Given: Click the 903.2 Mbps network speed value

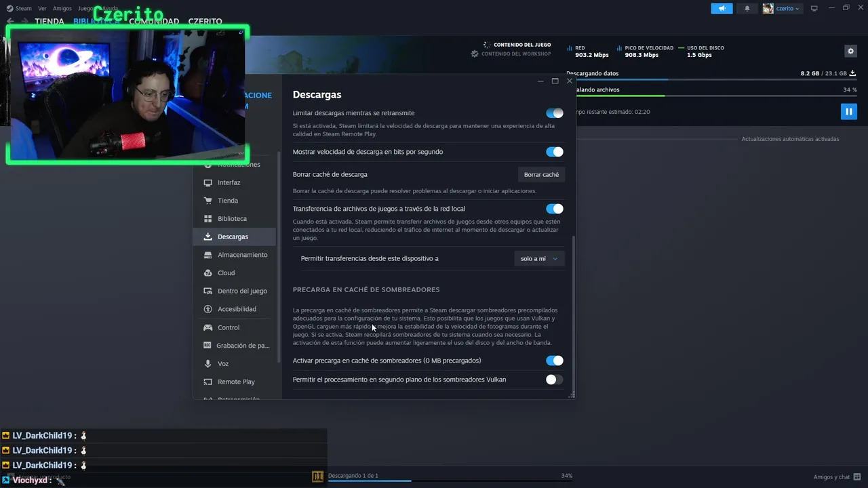Looking at the screenshot, I should (592, 55).
